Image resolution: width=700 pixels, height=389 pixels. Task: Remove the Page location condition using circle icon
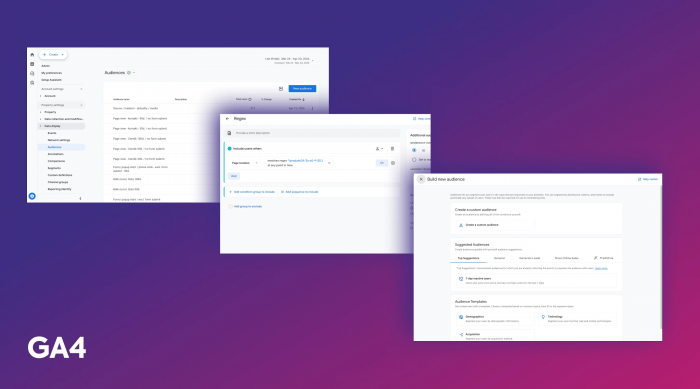[393, 163]
